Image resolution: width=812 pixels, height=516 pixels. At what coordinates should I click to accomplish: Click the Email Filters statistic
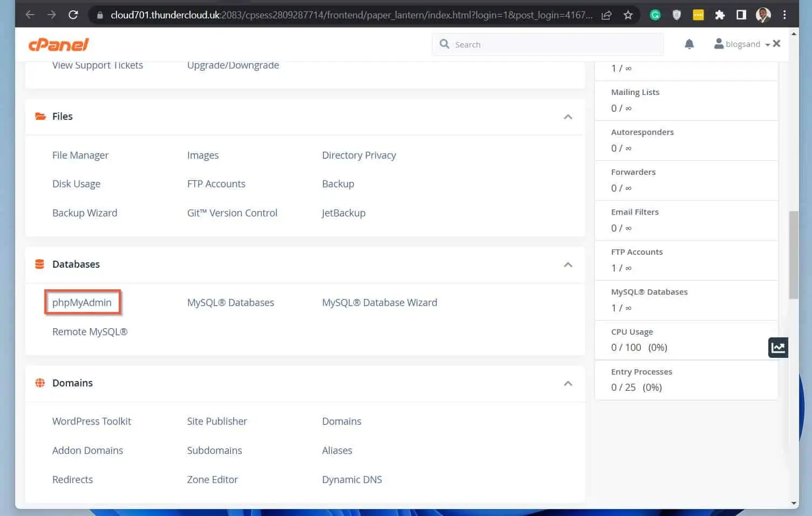(x=686, y=220)
